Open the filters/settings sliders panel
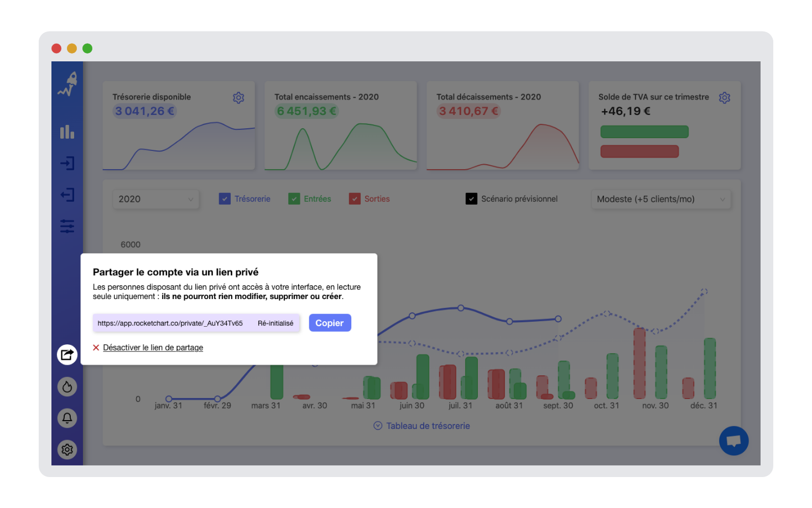 pos(67,226)
